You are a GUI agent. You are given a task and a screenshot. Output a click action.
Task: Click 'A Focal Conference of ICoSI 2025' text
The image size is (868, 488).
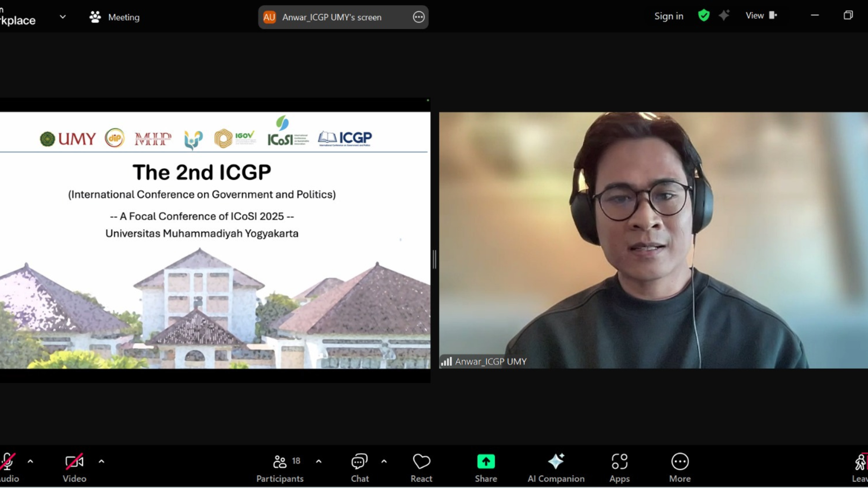202,216
